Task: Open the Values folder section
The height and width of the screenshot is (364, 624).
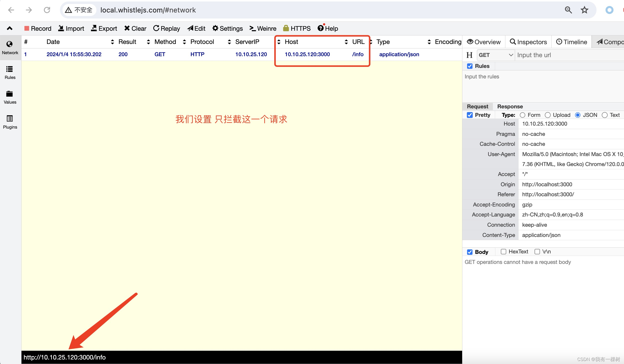Action: click(10, 97)
